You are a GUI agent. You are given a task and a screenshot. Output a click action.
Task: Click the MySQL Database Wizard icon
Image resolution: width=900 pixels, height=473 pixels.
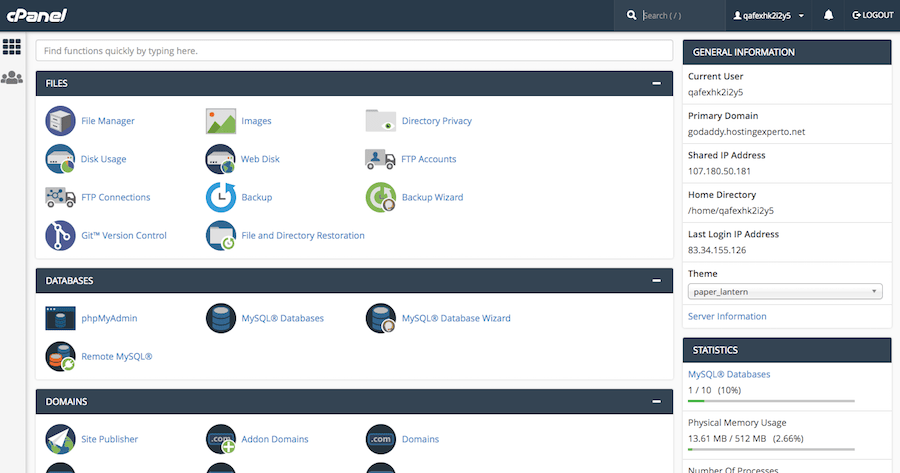[x=381, y=318]
